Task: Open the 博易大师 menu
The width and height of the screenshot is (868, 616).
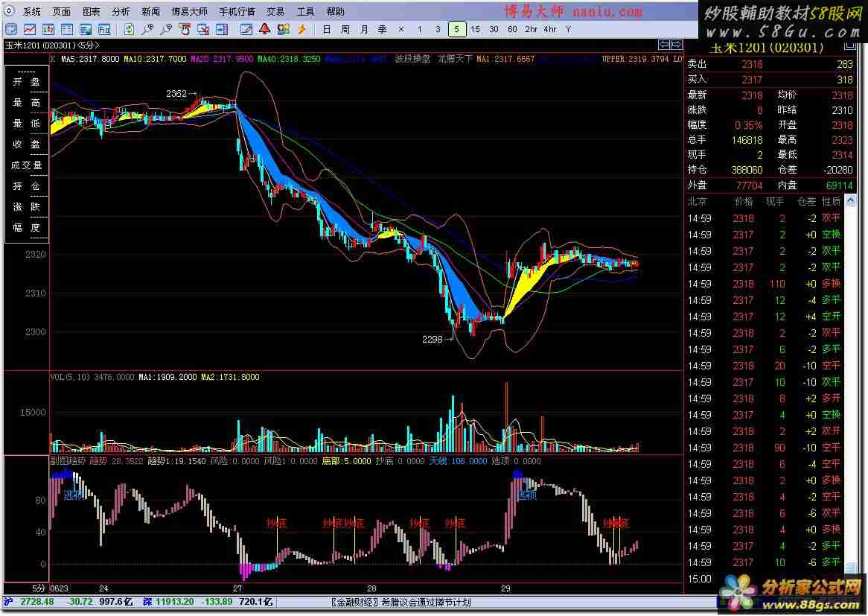Action: click(189, 12)
